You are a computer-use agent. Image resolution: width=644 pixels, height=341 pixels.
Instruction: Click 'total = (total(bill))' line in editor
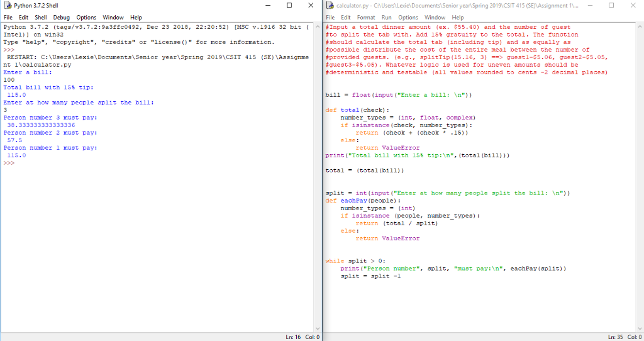coord(365,170)
